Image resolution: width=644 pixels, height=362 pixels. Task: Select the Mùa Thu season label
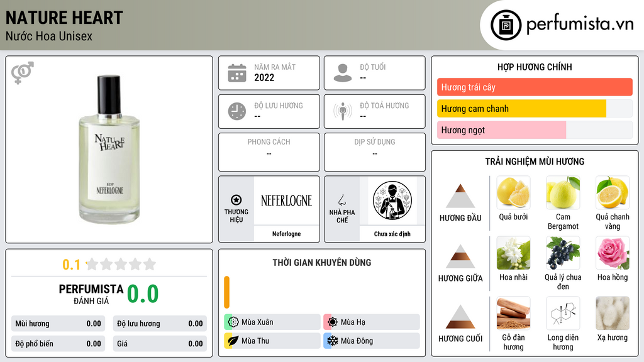point(255,341)
